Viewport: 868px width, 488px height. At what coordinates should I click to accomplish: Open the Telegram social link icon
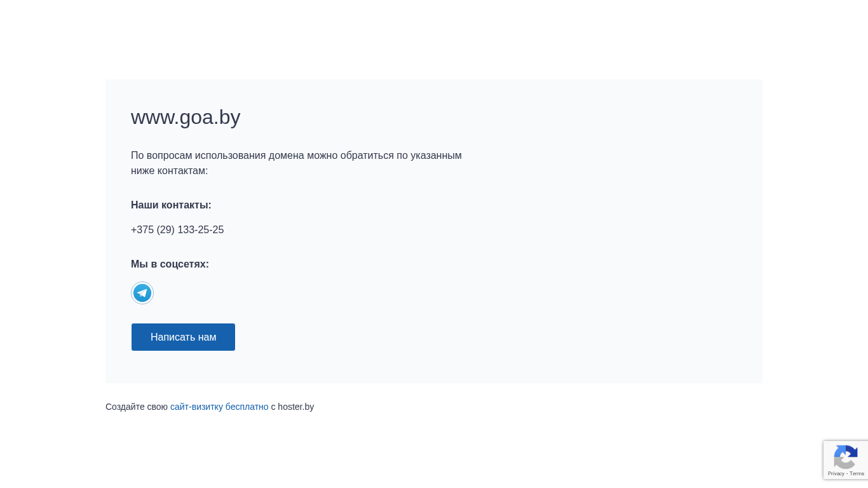(142, 293)
